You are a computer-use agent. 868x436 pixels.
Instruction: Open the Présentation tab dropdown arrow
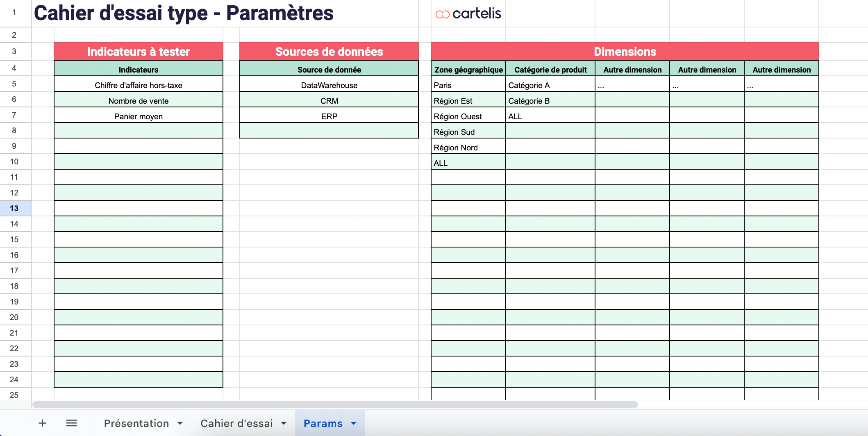click(x=180, y=423)
